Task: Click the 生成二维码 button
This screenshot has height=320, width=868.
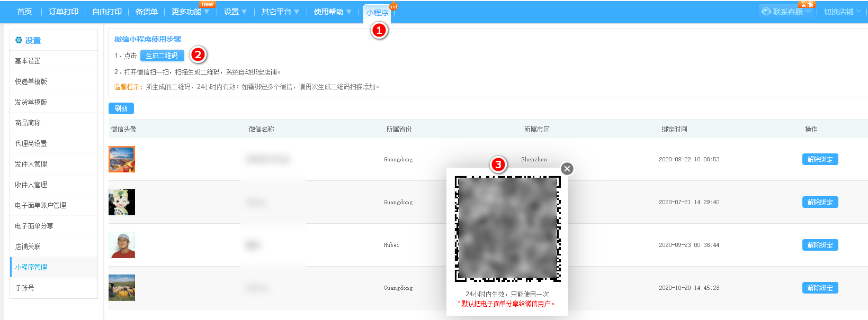Action: (162, 56)
